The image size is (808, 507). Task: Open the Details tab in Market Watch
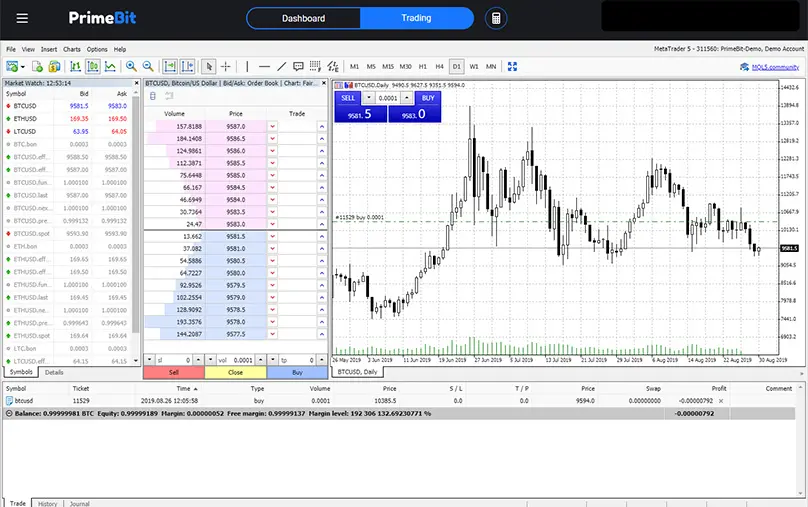54,372
